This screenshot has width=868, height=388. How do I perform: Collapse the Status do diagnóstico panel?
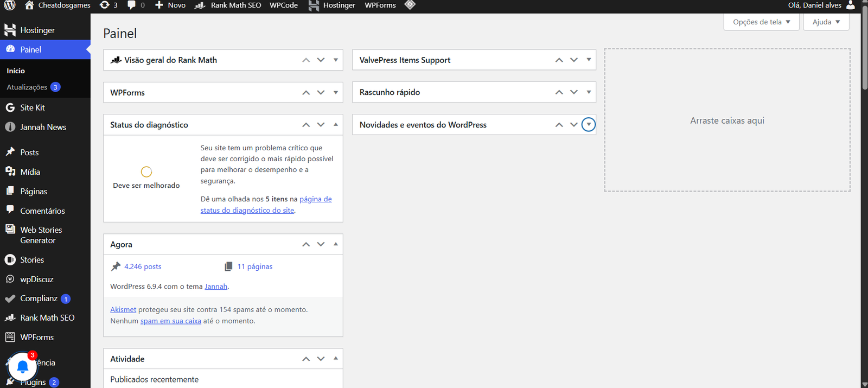(x=336, y=125)
